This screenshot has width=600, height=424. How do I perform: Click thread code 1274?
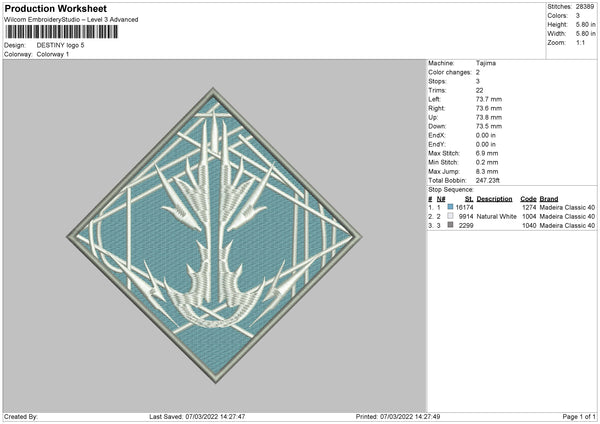[529, 207]
